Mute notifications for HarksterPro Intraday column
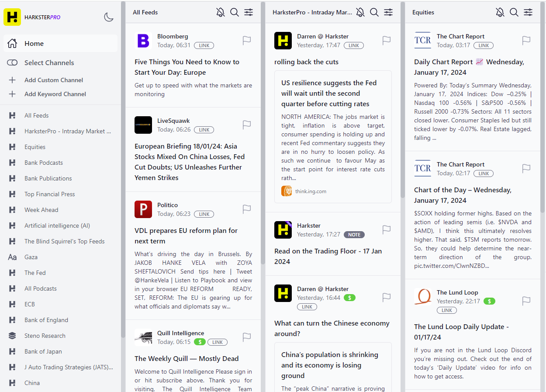 (360, 12)
